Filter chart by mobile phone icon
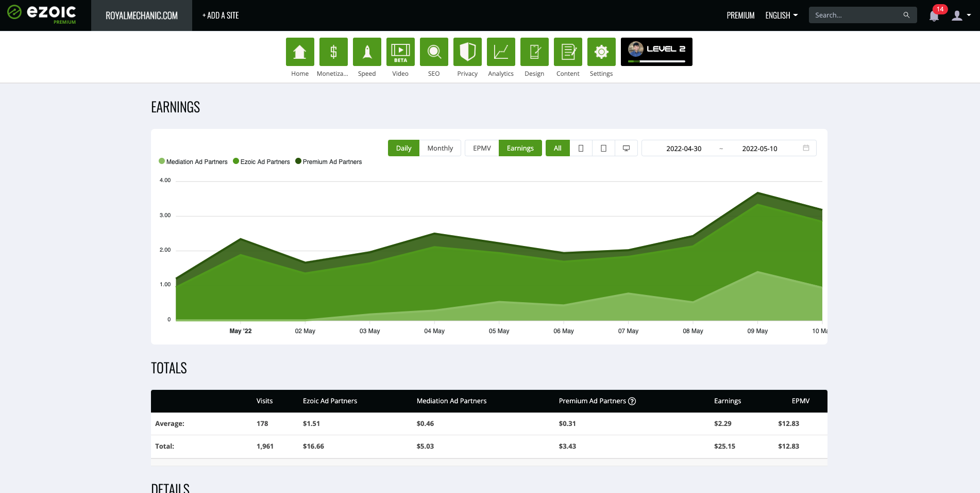980x493 pixels. tap(581, 148)
